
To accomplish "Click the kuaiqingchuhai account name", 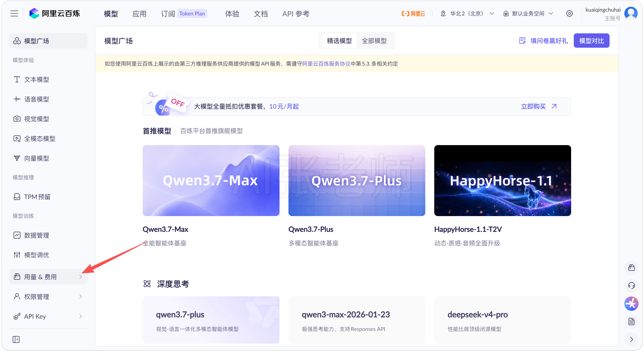I will click(603, 10).
